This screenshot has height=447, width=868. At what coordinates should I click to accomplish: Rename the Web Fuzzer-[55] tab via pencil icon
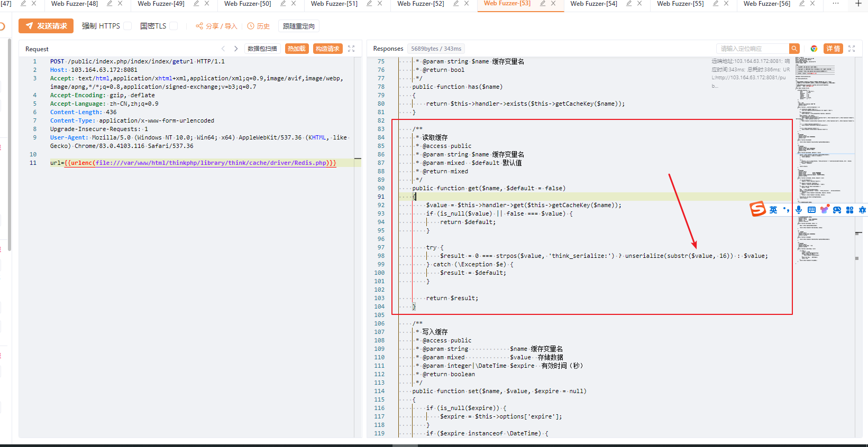(716, 3)
